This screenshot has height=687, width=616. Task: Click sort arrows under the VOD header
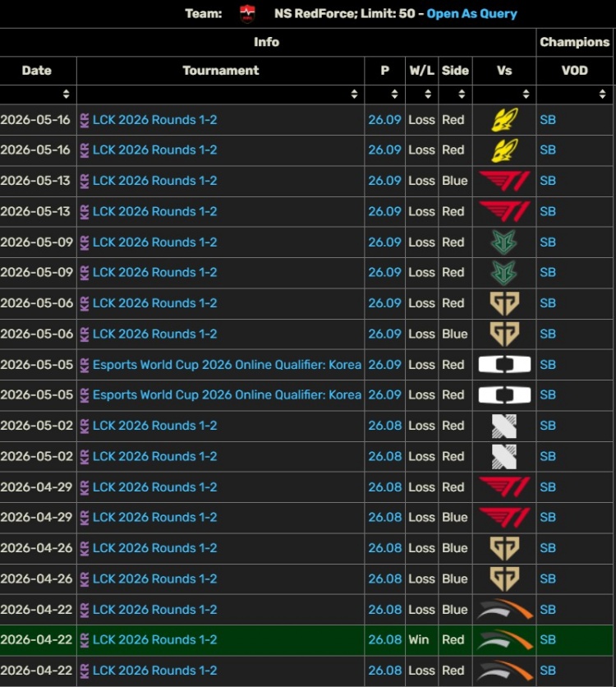click(602, 95)
